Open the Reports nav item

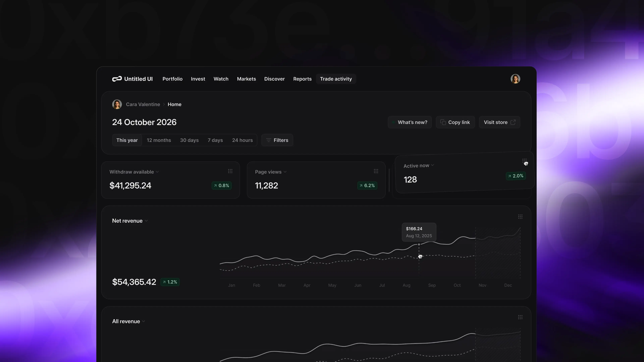[302, 79]
